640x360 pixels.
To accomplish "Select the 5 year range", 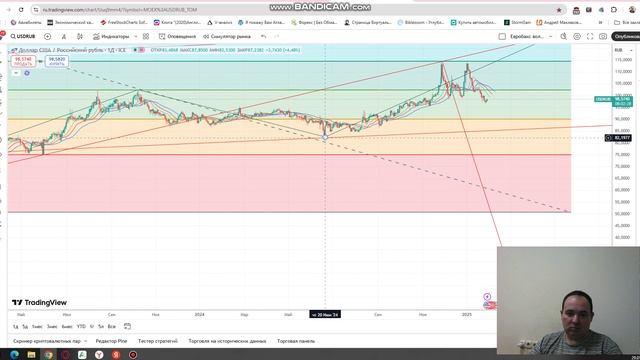I will [101, 327].
